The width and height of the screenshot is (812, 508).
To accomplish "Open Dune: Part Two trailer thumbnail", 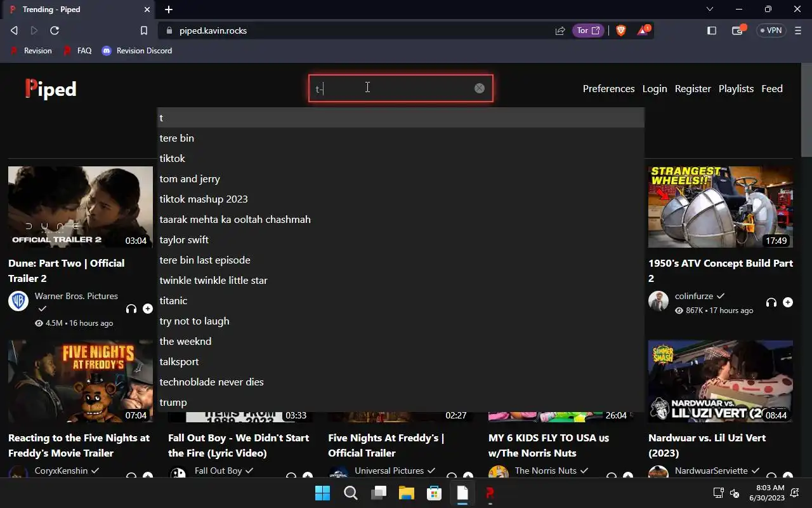I will coord(81,207).
